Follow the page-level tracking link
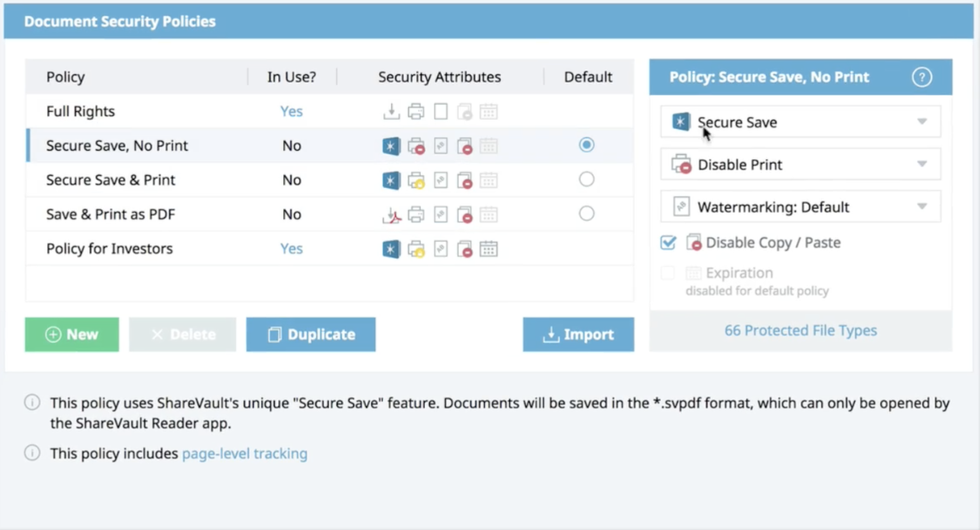This screenshot has height=530, width=980. click(x=245, y=453)
